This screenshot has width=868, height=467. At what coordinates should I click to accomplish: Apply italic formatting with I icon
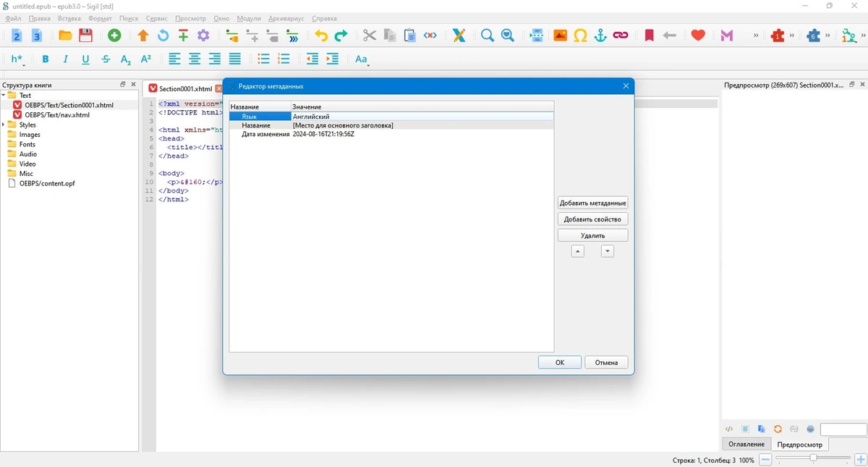tap(66, 59)
